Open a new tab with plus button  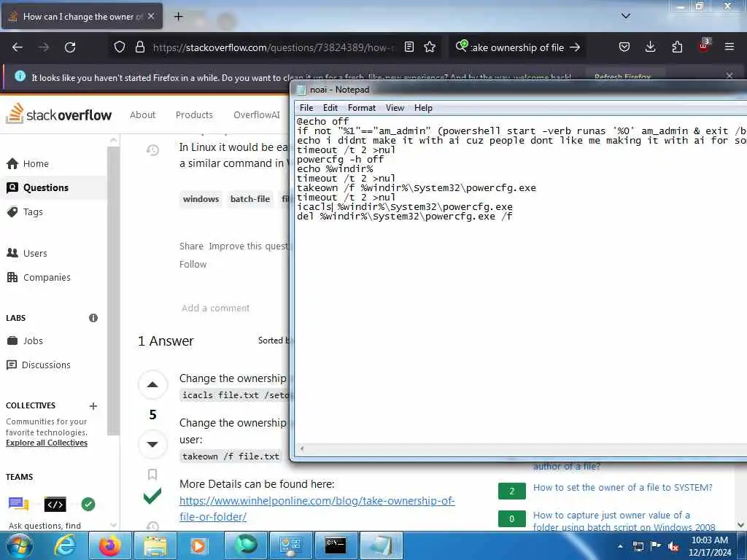pyautogui.click(x=178, y=17)
